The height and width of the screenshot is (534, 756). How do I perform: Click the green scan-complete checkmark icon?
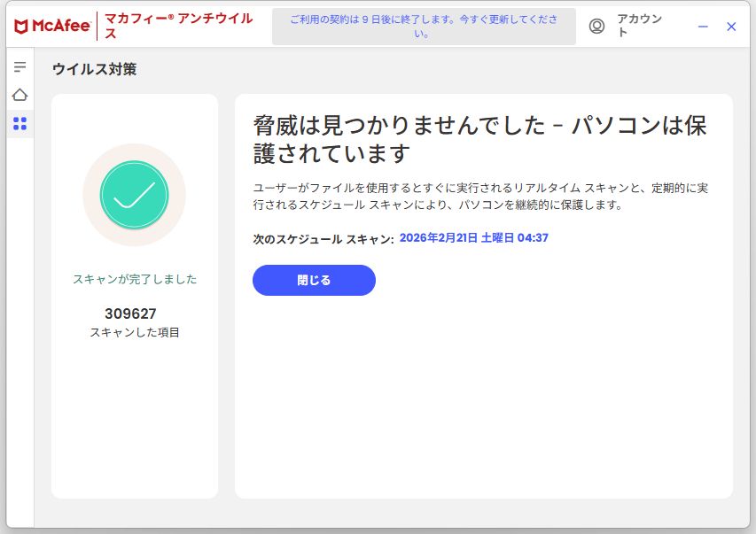click(x=134, y=195)
